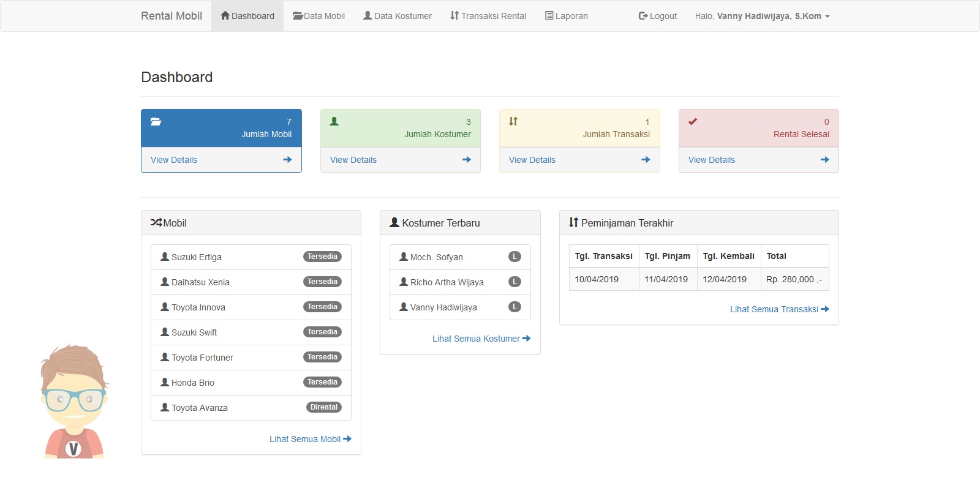Expand the Vanny Hadiwijaya user dropdown
This screenshot has width=980, height=480.
click(x=762, y=16)
